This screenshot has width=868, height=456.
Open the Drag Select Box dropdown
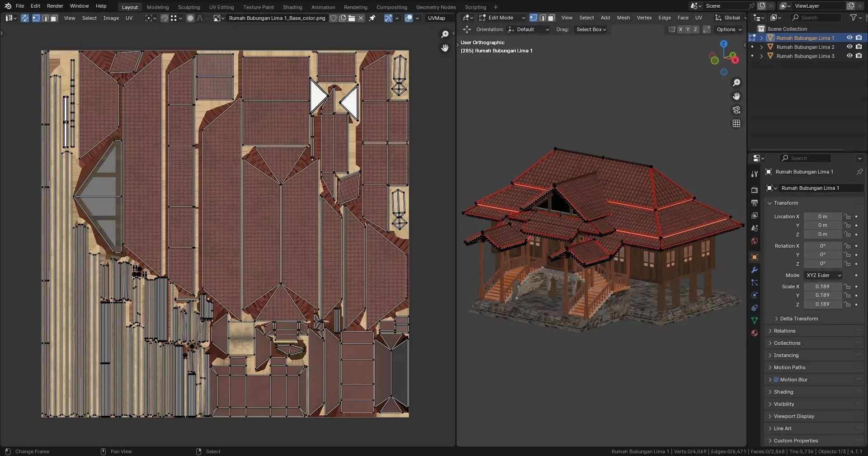591,29
